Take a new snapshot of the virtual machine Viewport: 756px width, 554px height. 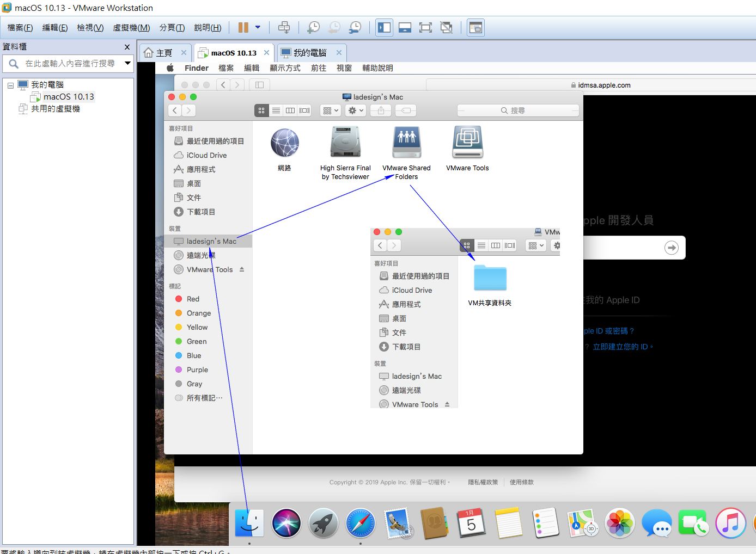[313, 27]
